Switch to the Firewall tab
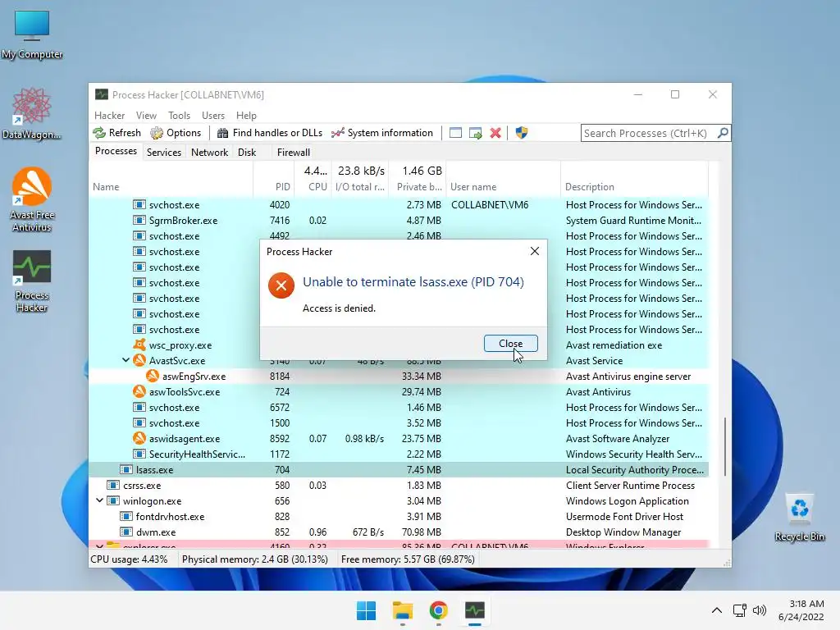This screenshot has height=630, width=840. (x=293, y=152)
